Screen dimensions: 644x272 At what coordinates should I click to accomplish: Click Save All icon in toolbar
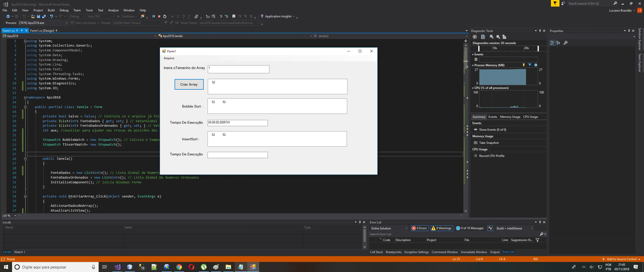44,16
